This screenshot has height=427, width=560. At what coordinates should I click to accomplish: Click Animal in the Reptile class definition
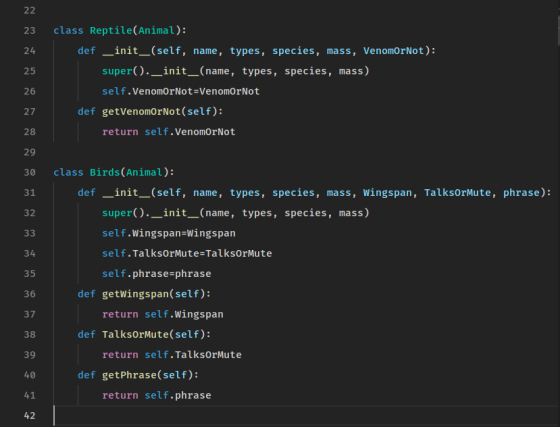tap(156, 31)
